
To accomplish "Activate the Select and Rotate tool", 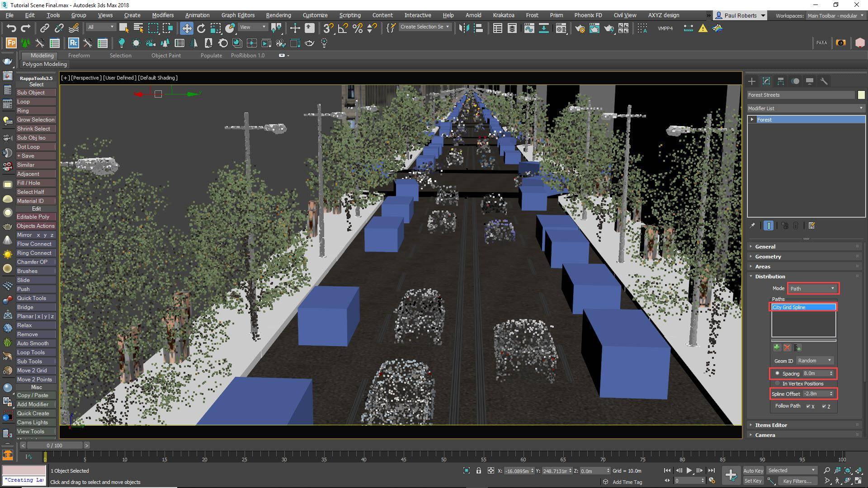I will click(200, 28).
